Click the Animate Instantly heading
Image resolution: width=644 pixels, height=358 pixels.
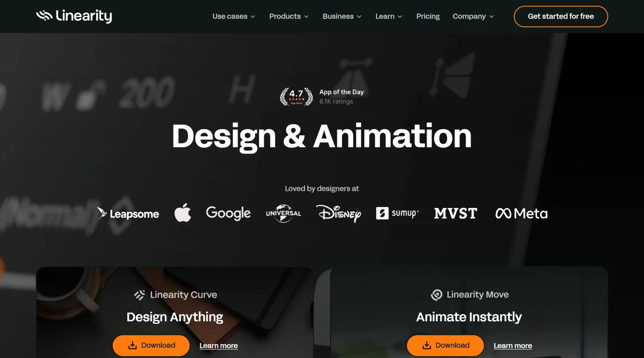[x=469, y=317]
